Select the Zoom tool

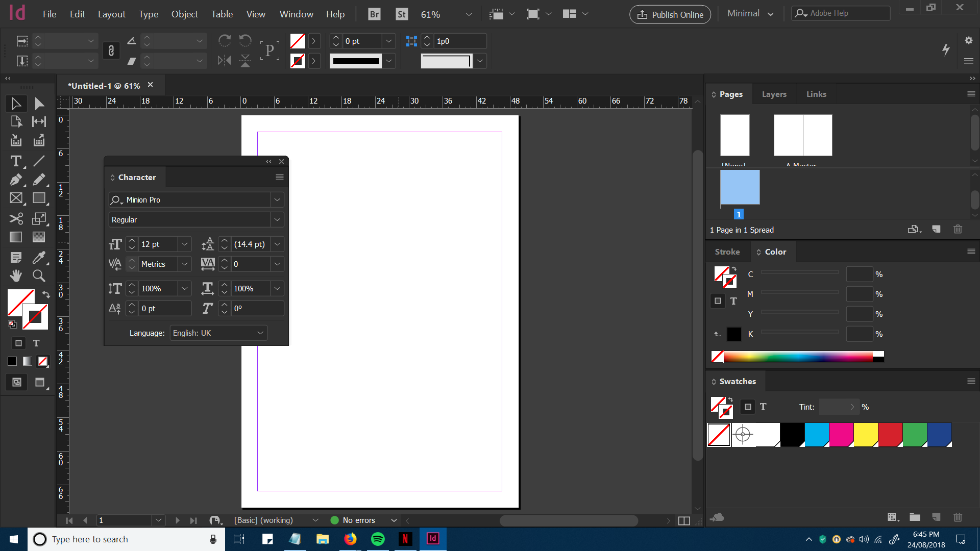click(x=38, y=275)
